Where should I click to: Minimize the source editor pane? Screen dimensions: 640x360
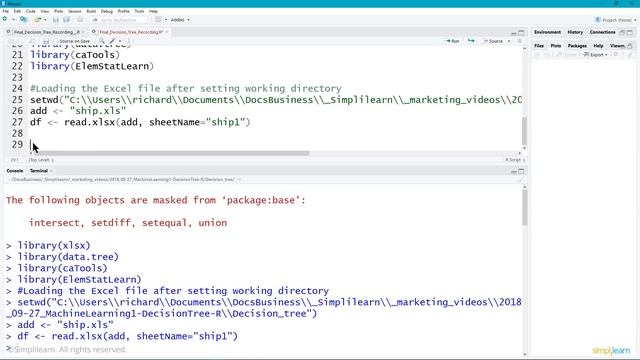(514, 33)
